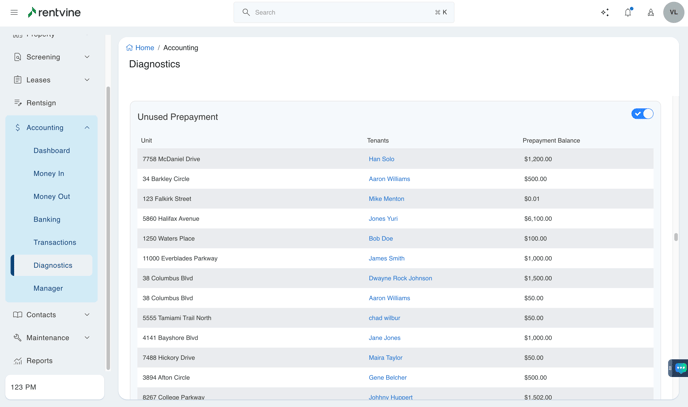Viewport: 688px width, 407px height.
Task: Open the notifications bell
Action: [628, 13]
